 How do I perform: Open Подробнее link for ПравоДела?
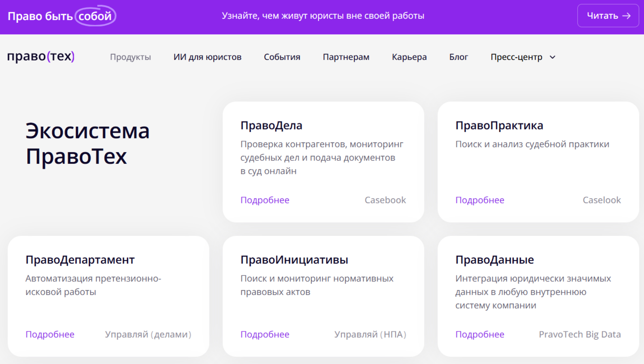265,200
